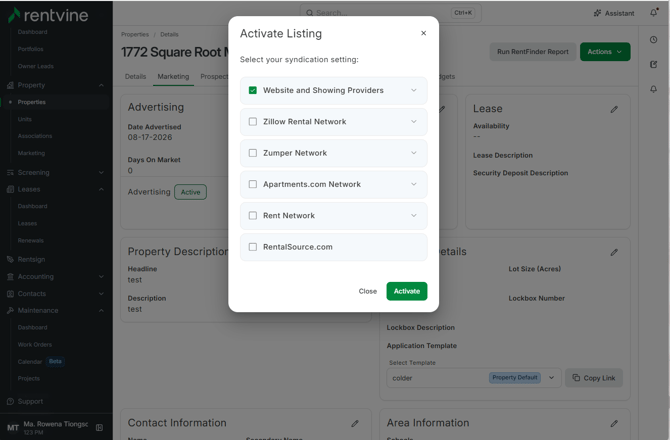Image resolution: width=670 pixels, height=440 pixels.
Task: Check the Zillow Rental Network checkbox
Action: coord(253,122)
